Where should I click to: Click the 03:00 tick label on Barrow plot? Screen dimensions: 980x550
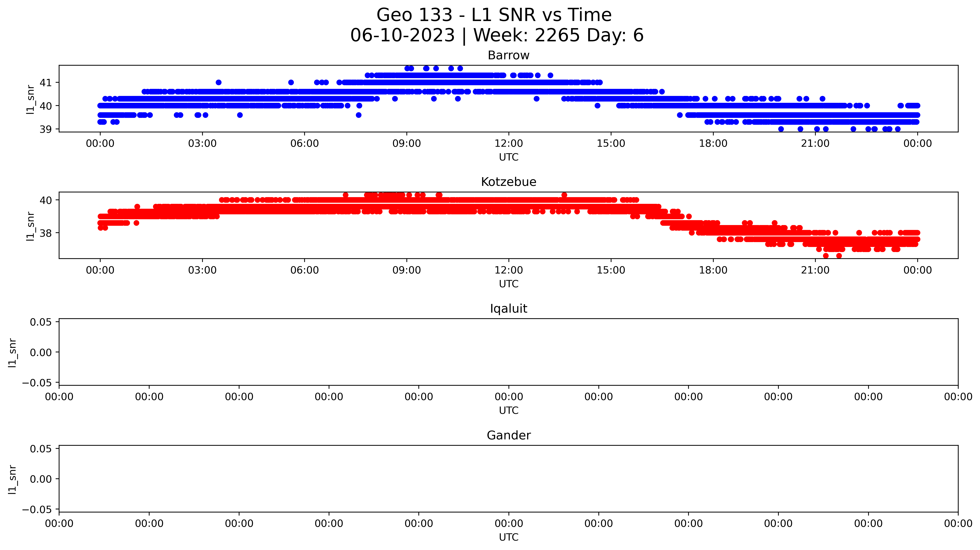(x=202, y=143)
